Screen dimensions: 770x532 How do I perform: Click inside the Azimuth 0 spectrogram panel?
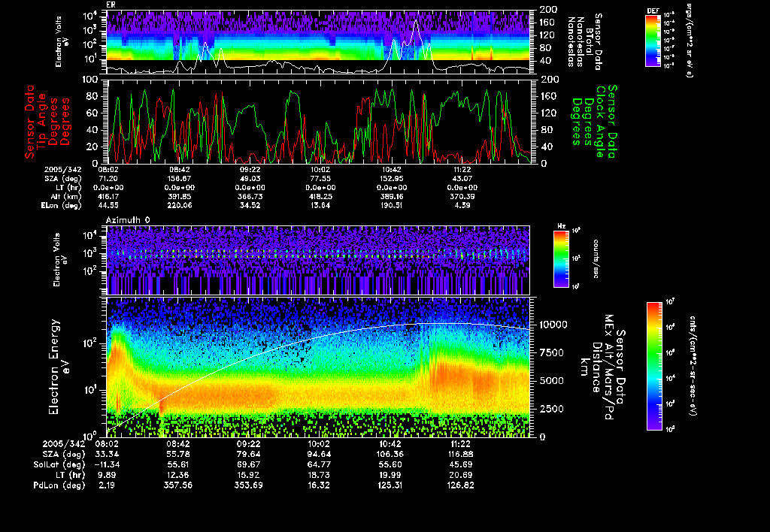[x=318, y=260]
